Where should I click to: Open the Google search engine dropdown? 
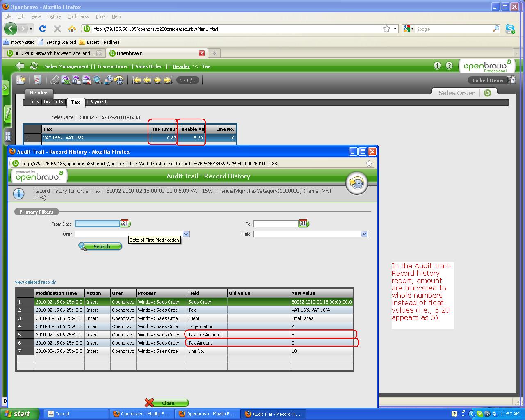coord(408,29)
